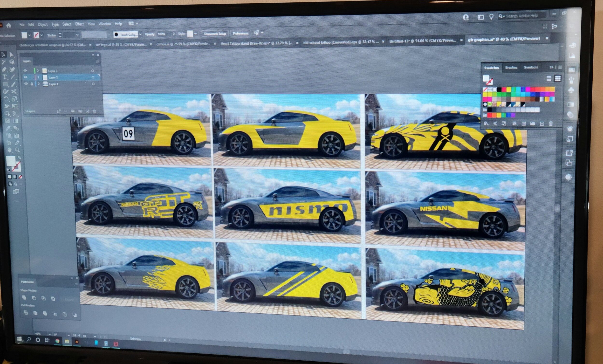This screenshot has height=364, width=603.
Task: Open workspace switcher dropdown beside Help
Action: 133,23
